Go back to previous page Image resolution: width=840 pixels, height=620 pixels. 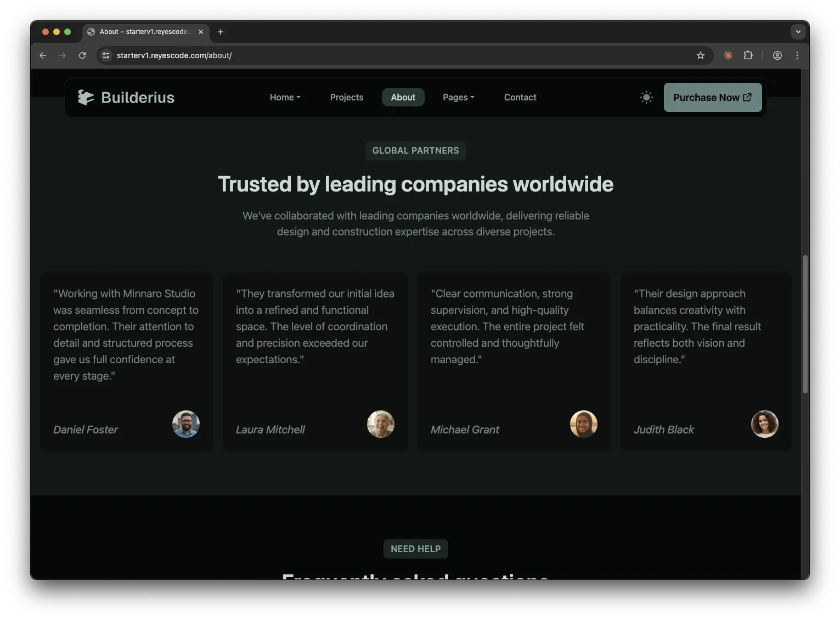pos(43,55)
